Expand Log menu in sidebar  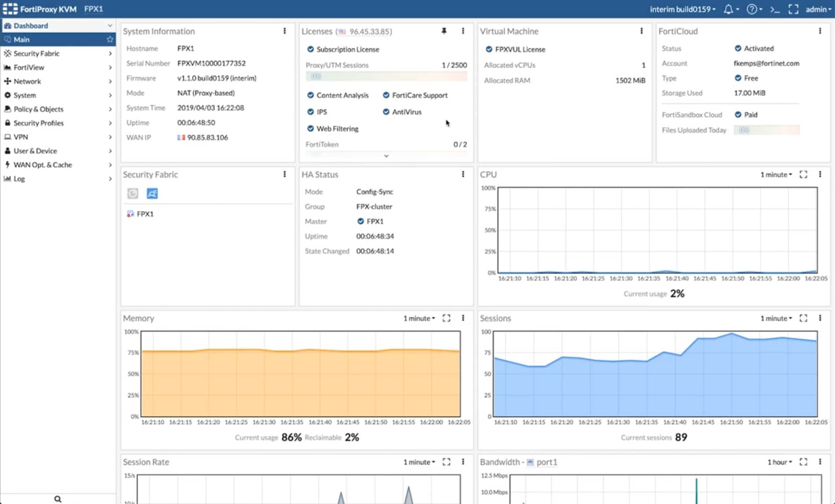(58, 179)
